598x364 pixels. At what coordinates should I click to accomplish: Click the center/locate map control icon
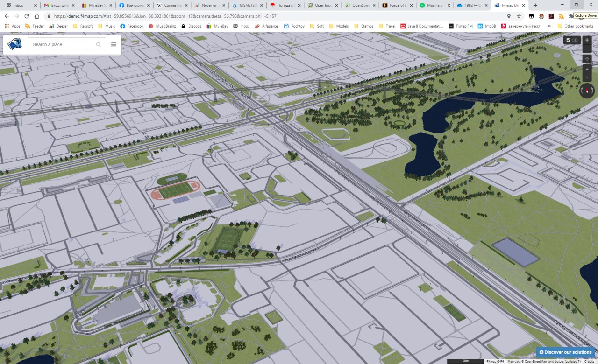587,59
